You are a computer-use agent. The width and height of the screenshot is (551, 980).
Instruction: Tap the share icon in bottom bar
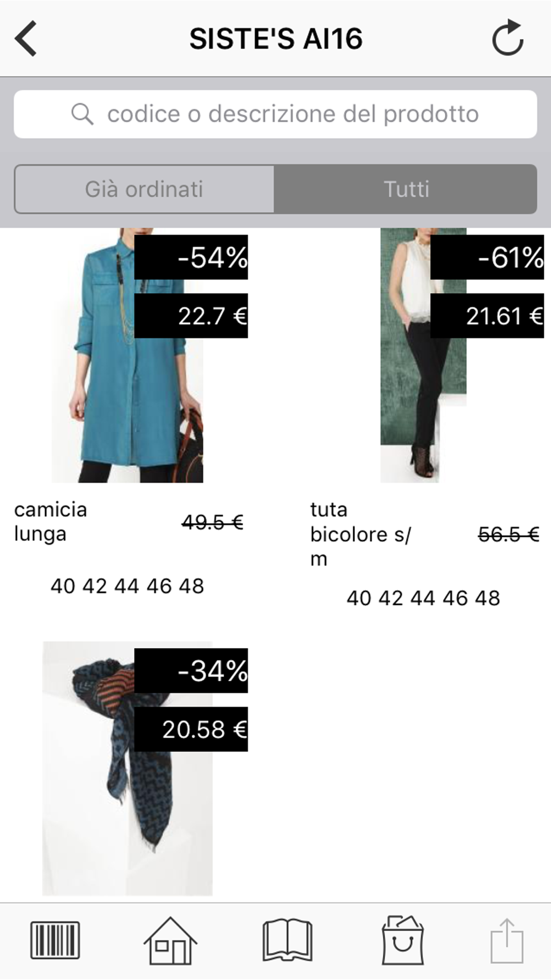[x=507, y=940]
